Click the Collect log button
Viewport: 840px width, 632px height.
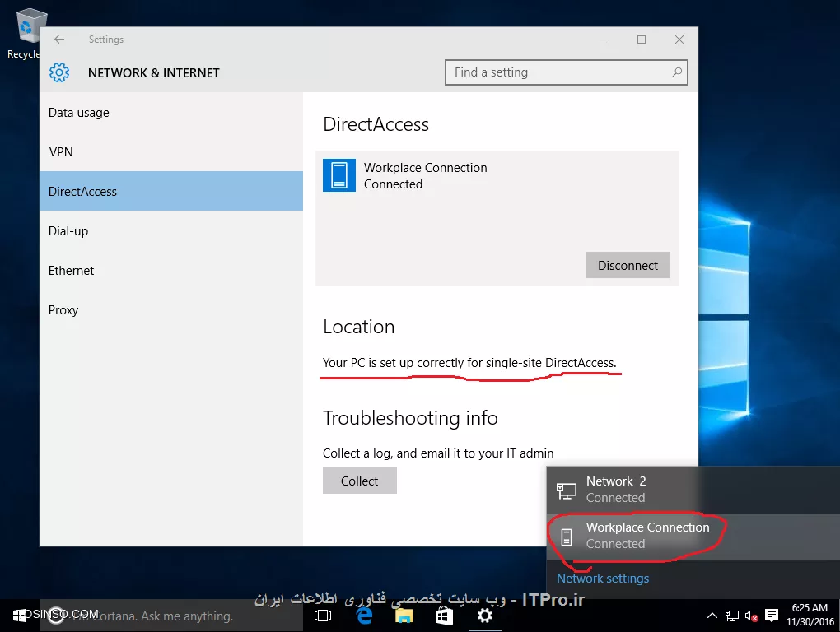359,481
